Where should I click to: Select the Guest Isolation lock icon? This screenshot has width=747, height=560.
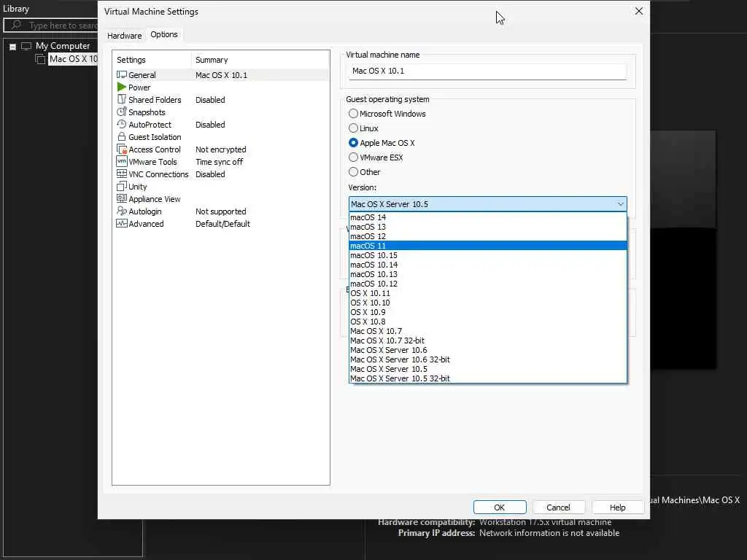coord(122,136)
